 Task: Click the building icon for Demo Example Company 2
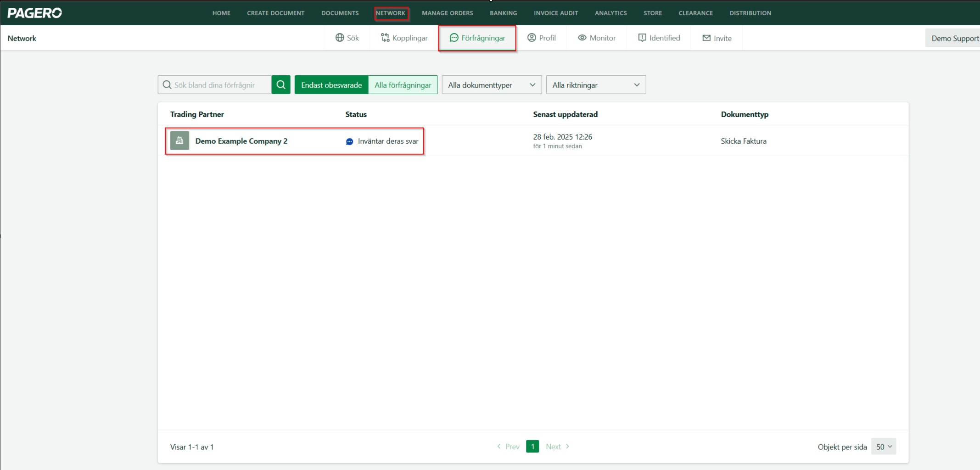(x=179, y=141)
